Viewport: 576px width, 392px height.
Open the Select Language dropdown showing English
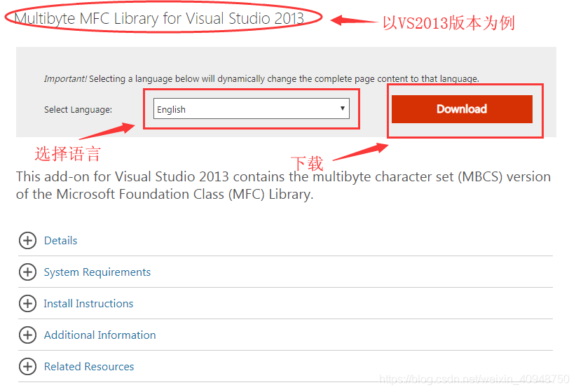click(x=252, y=108)
